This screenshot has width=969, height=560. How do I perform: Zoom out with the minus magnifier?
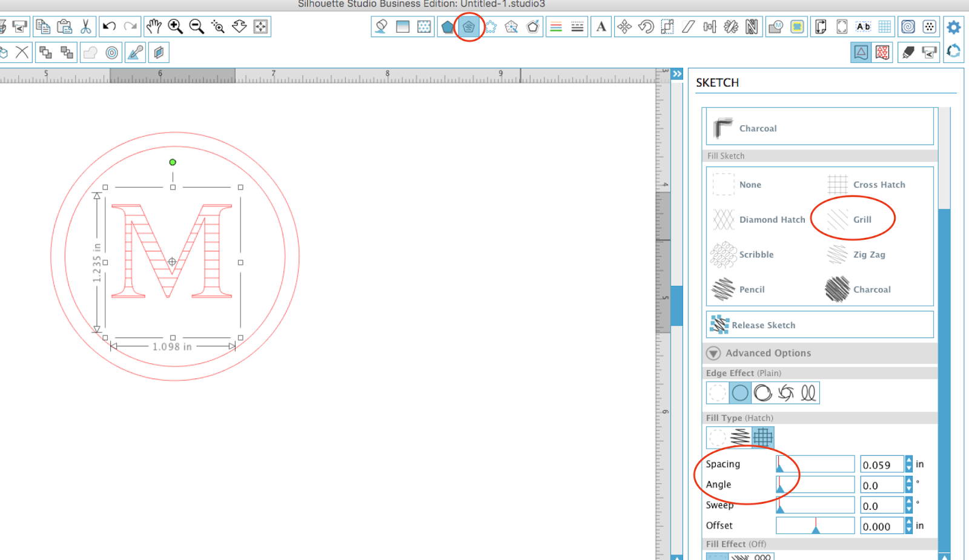(x=196, y=27)
